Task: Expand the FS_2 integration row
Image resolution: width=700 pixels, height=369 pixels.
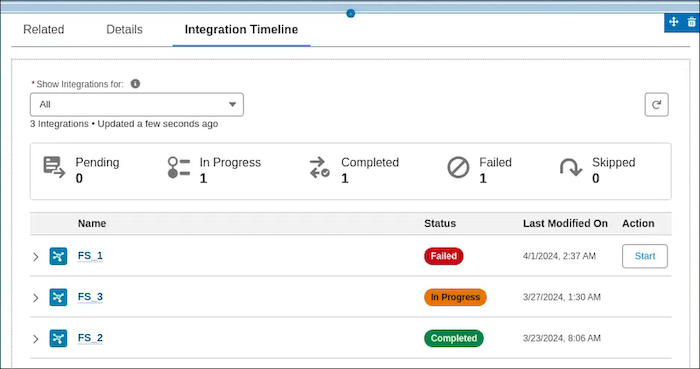Action: 36,339
